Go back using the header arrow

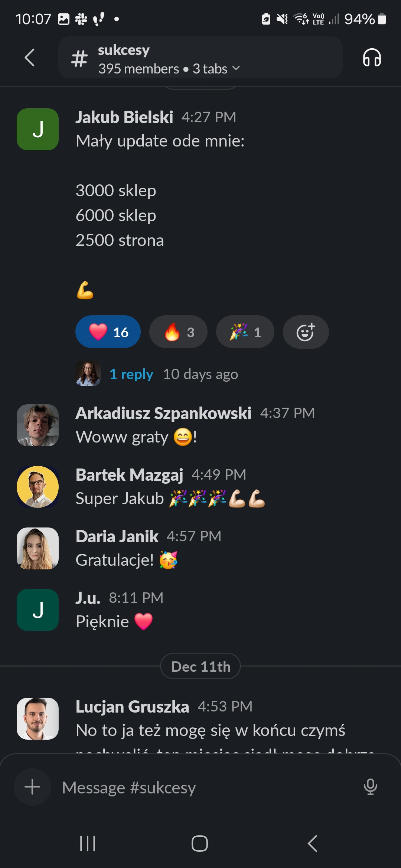29,57
